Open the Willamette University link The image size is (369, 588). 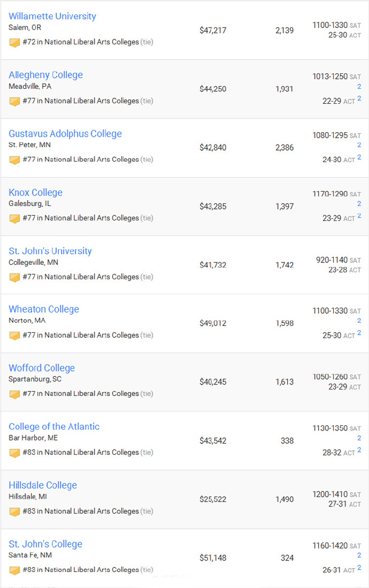pyautogui.click(x=52, y=16)
